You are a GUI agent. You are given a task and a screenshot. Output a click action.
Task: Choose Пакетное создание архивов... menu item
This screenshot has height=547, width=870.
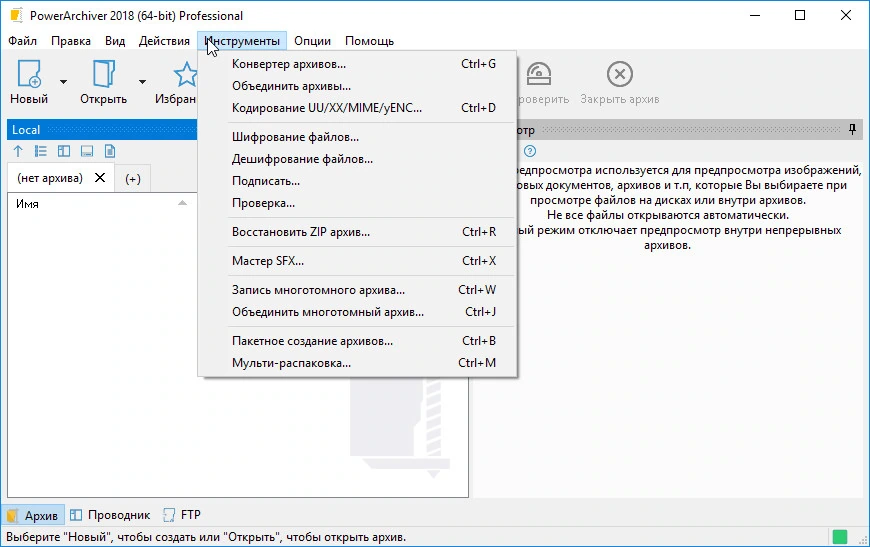tap(357, 341)
